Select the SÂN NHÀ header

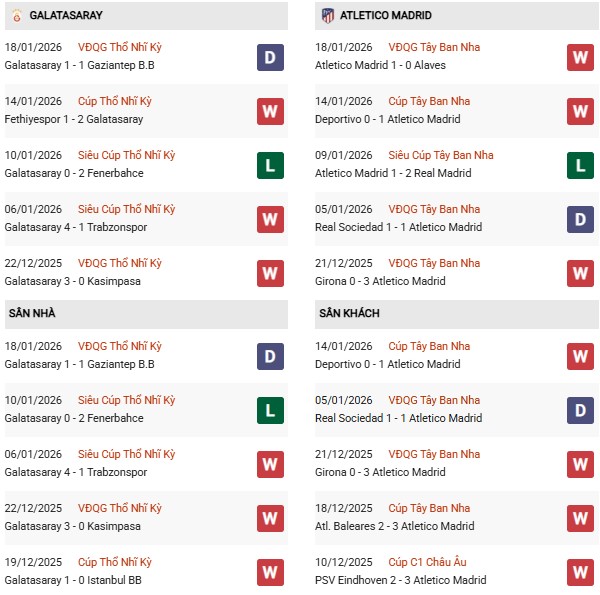(x=32, y=314)
